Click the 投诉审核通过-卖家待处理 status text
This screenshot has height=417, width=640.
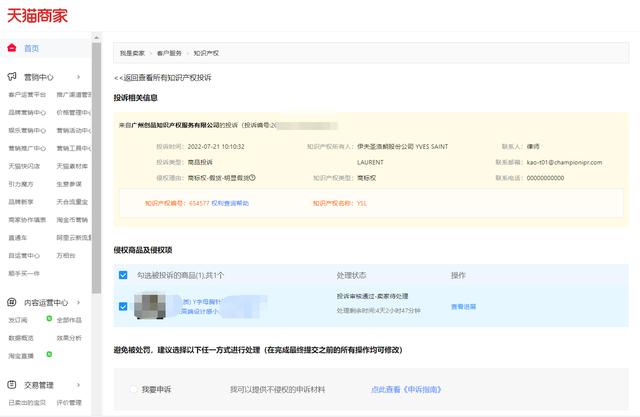tap(372, 296)
